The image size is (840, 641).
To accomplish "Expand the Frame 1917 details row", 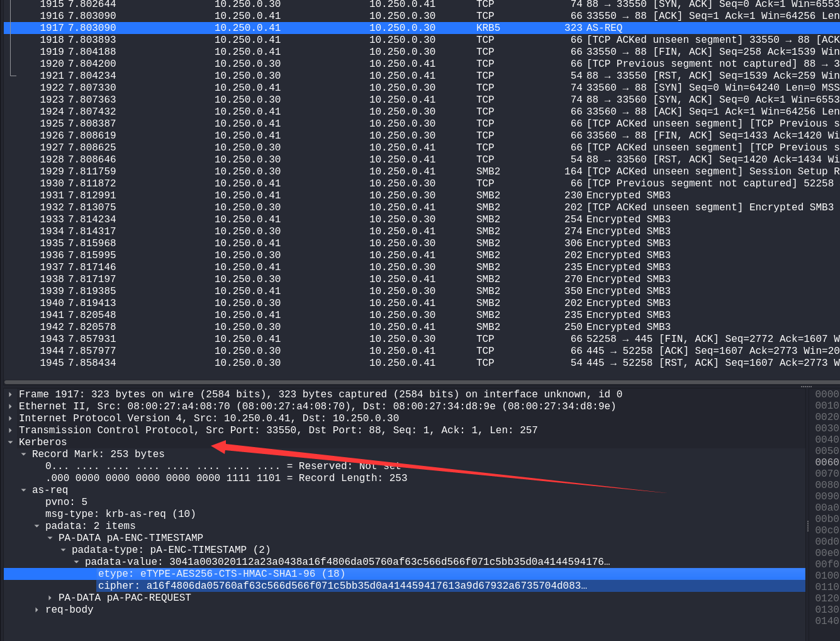I will [x=11, y=394].
